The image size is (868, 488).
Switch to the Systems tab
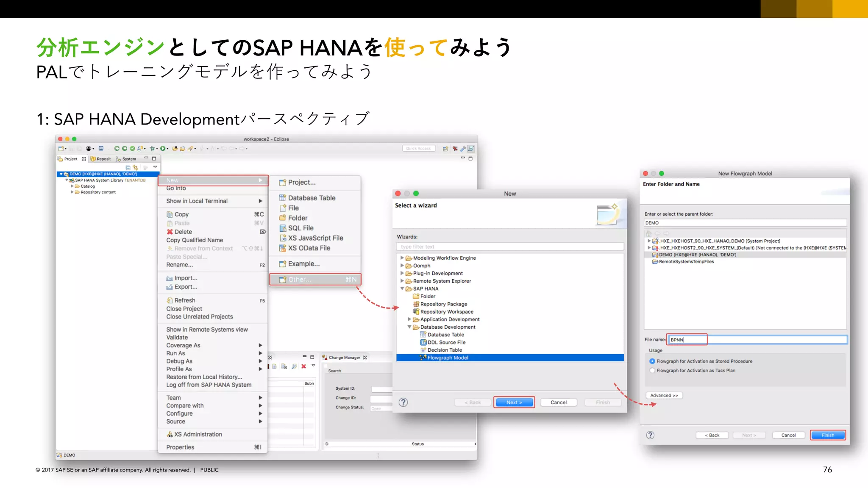point(126,159)
